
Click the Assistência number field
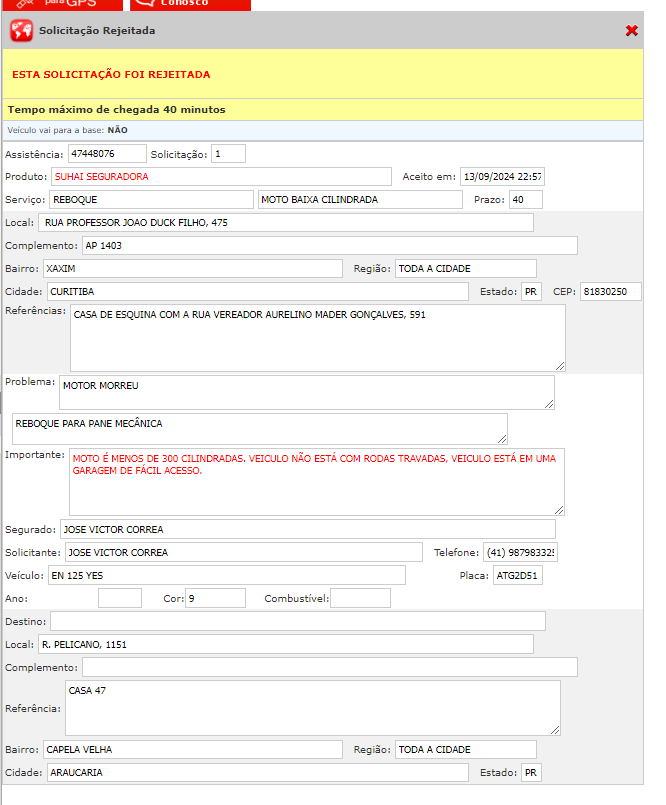pos(105,154)
